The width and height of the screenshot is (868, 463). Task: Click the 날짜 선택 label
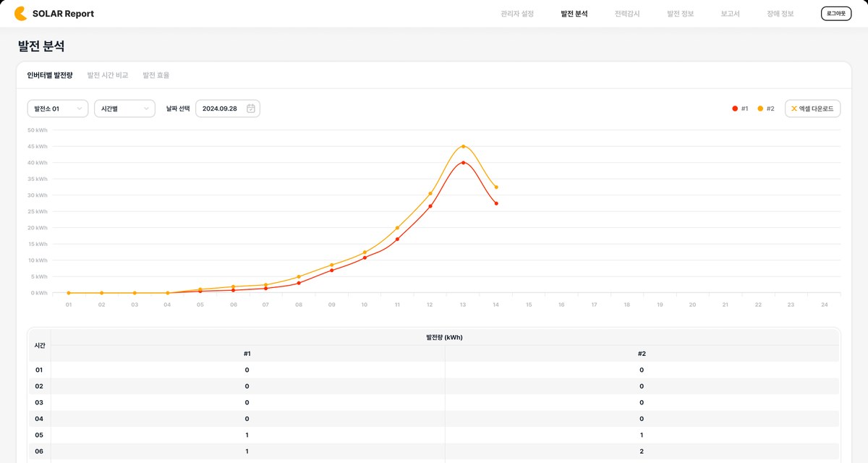point(178,109)
